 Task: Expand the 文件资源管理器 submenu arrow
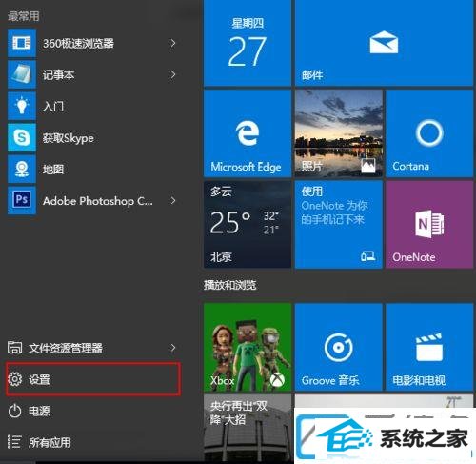[x=173, y=348]
